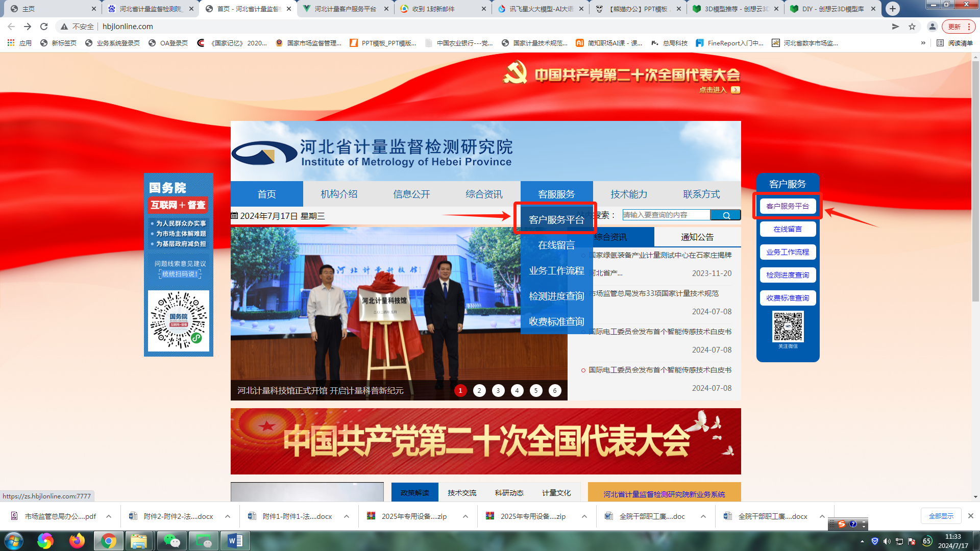The height and width of the screenshot is (551, 980).
Task: Switch to 通知公告 tab
Action: 697,237
